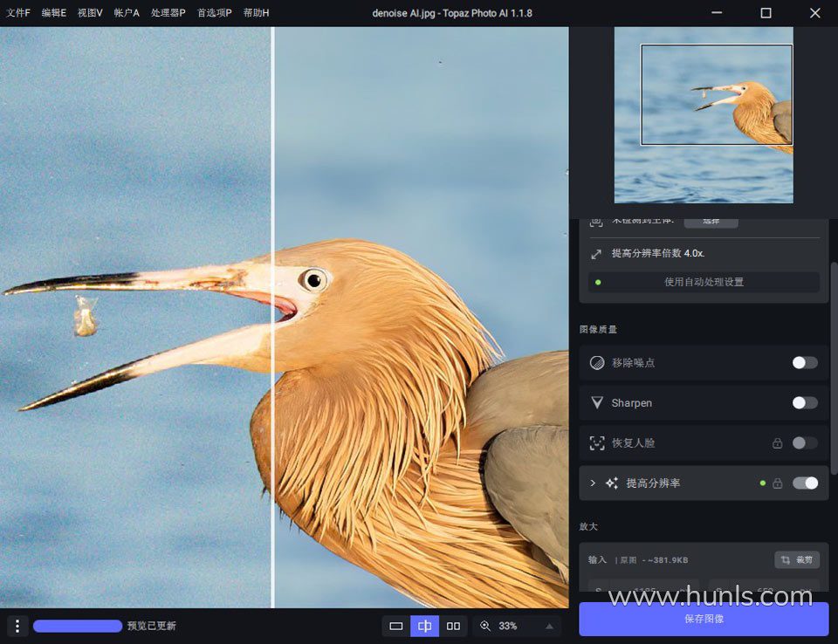838x644 pixels.
Task: Click the navigator thumbnail preview
Action: tap(704, 115)
